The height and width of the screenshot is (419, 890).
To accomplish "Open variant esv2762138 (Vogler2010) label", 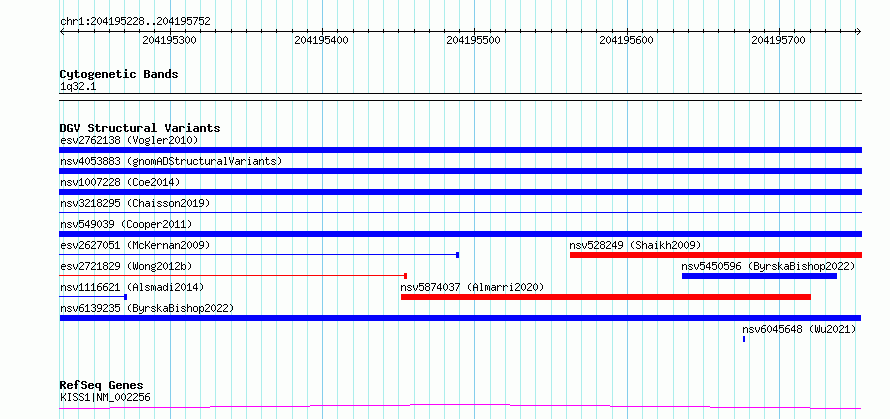I will click(x=129, y=140).
